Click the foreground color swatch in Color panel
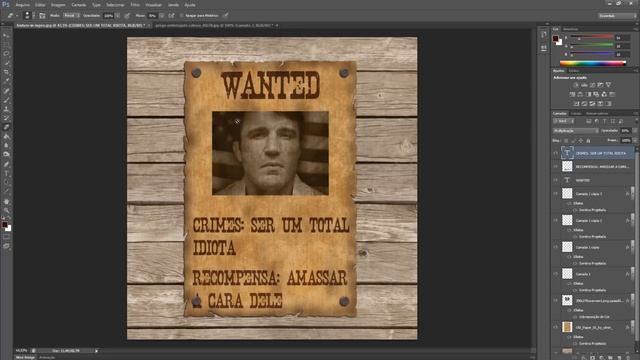The width and height of the screenshot is (640, 360). (555, 38)
